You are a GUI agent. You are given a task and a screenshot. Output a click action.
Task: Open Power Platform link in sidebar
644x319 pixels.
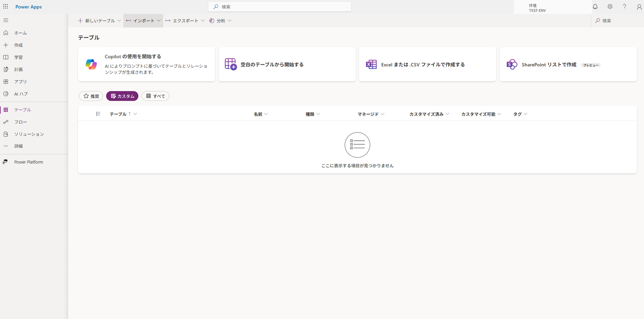34,162
